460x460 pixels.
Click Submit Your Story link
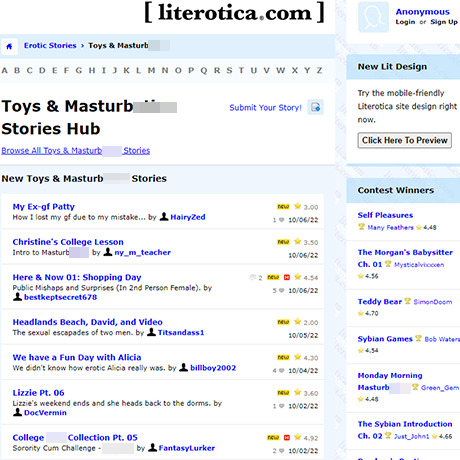[x=265, y=108]
